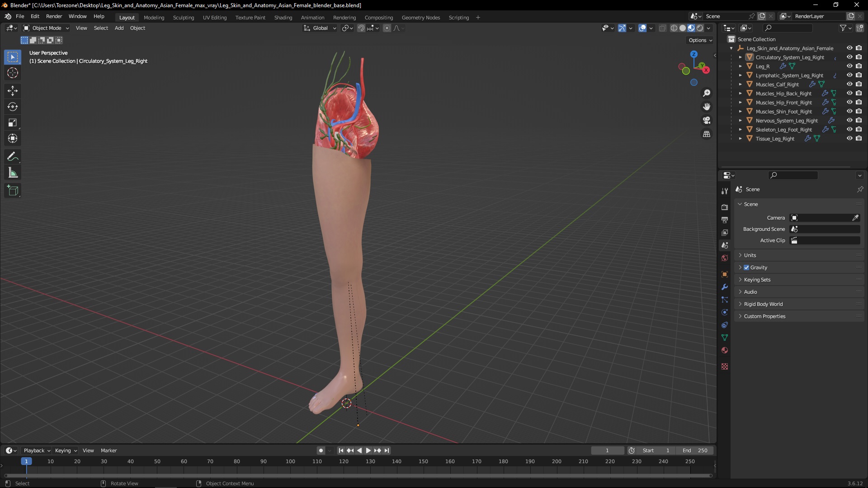Open the World properties tab

(x=725, y=258)
